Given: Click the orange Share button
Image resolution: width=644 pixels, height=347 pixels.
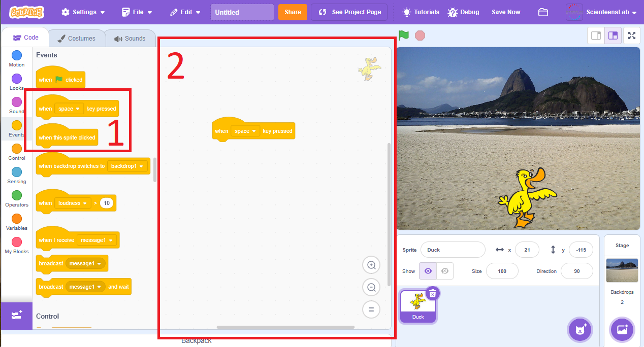Looking at the screenshot, I should pyautogui.click(x=293, y=12).
